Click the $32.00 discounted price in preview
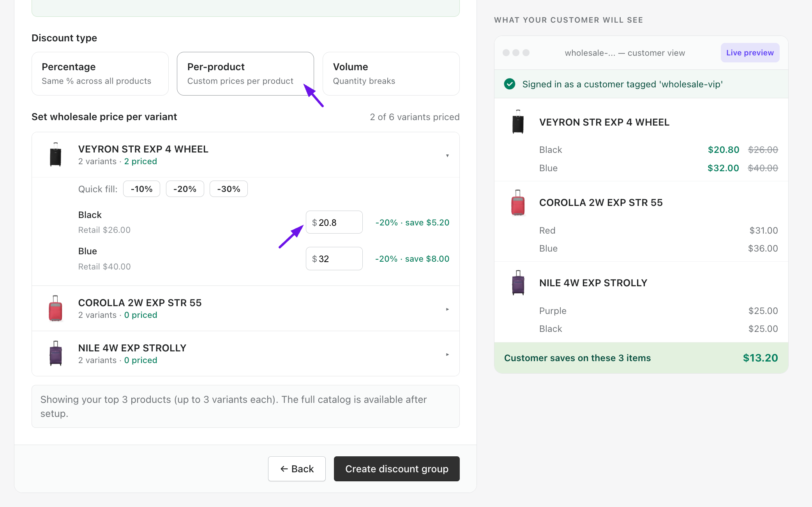The height and width of the screenshot is (507, 812). (x=723, y=168)
